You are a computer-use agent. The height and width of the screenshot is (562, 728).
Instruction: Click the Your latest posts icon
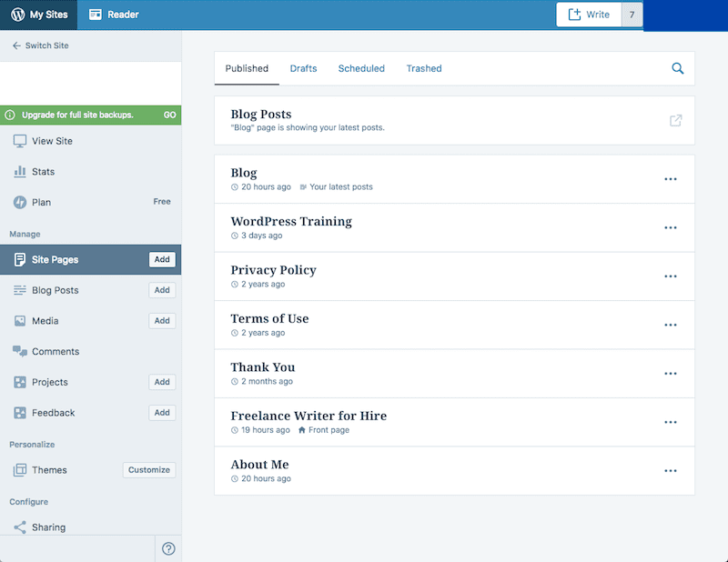point(303,187)
